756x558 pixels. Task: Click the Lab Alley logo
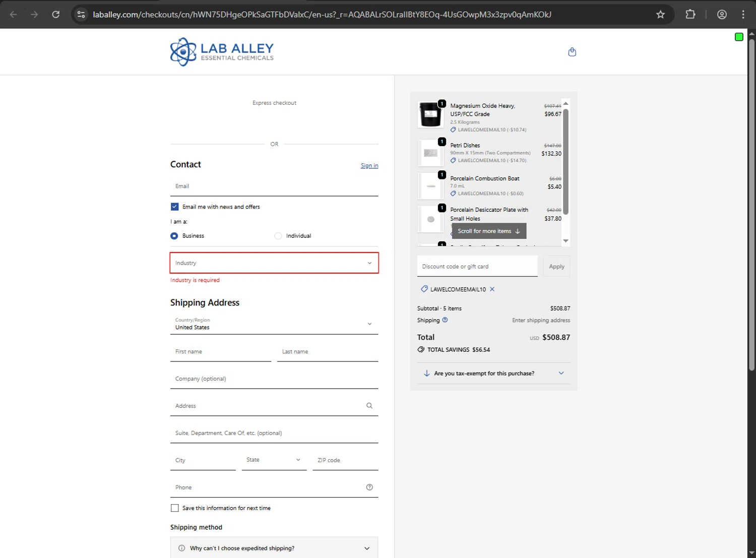click(x=222, y=52)
